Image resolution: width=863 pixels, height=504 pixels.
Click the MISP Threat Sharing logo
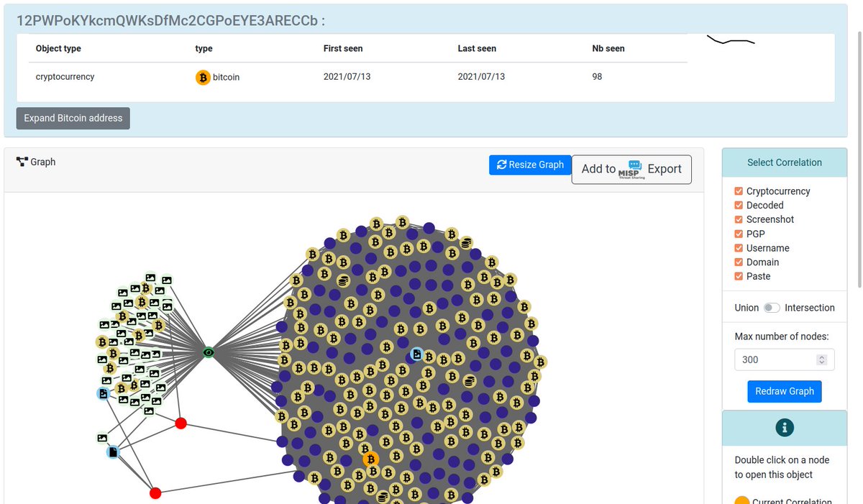click(631, 170)
